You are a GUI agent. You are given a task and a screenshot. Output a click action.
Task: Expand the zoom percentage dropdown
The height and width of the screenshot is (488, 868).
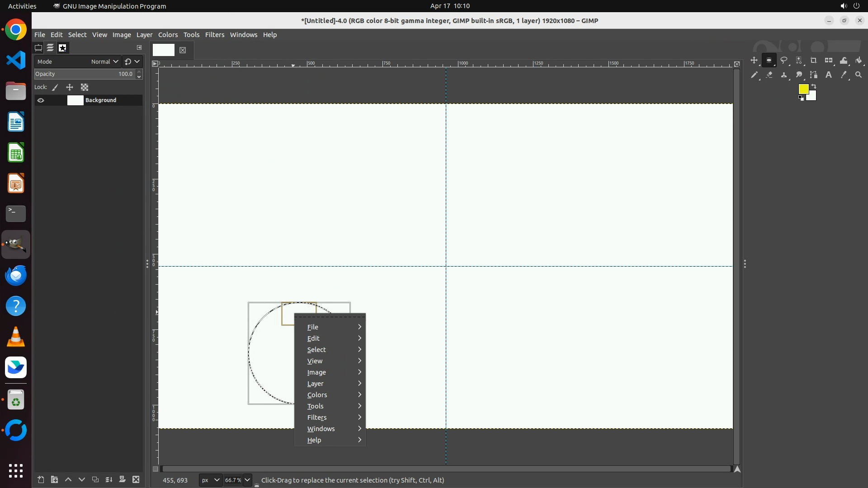247,480
